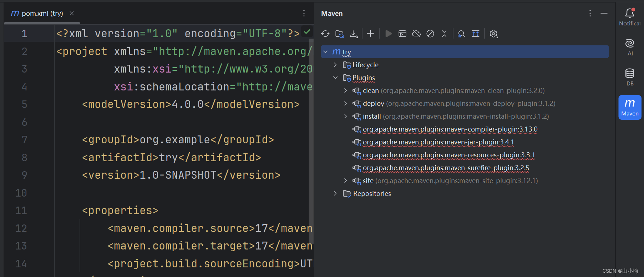
Task: Place cursor in artifactId try line
Action: click(171, 158)
